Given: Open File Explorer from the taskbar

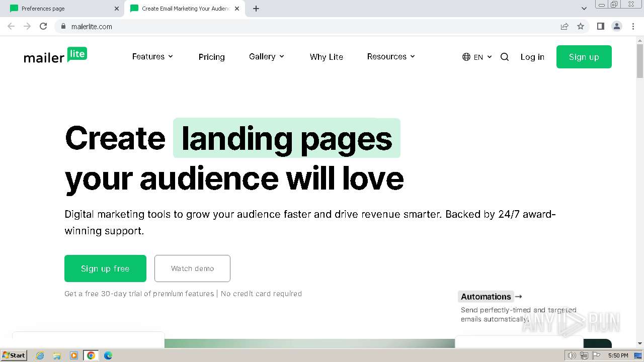Looking at the screenshot, I should [x=57, y=355].
